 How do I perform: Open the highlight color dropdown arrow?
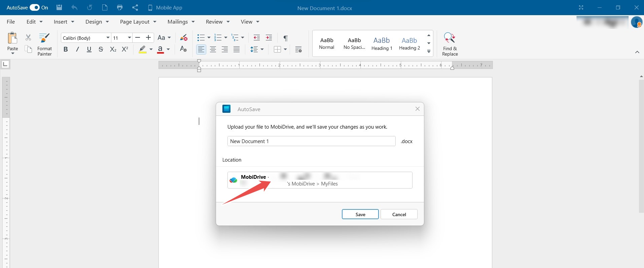coord(151,49)
